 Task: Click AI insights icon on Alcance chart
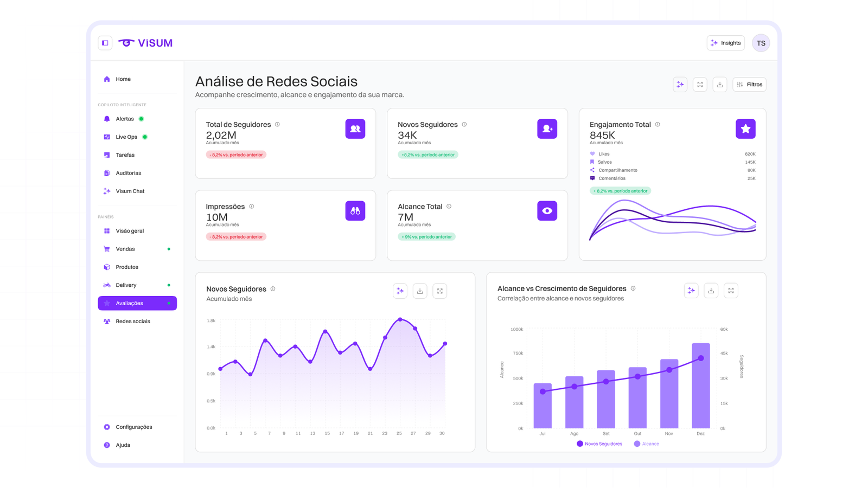pos(691,291)
